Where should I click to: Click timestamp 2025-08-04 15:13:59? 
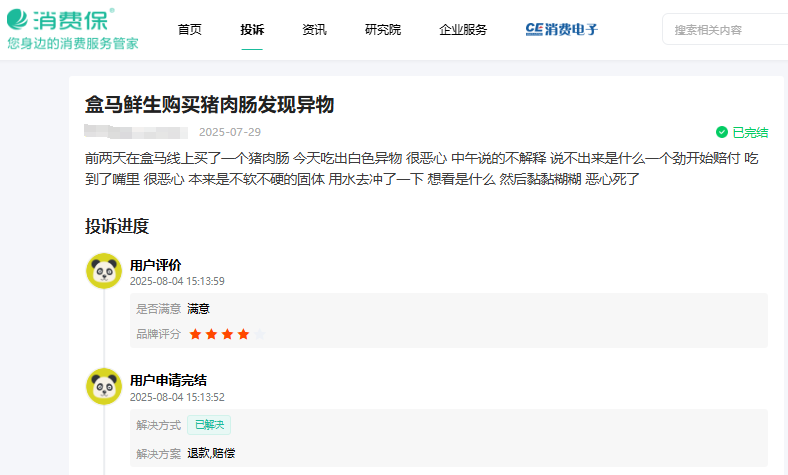click(177, 281)
